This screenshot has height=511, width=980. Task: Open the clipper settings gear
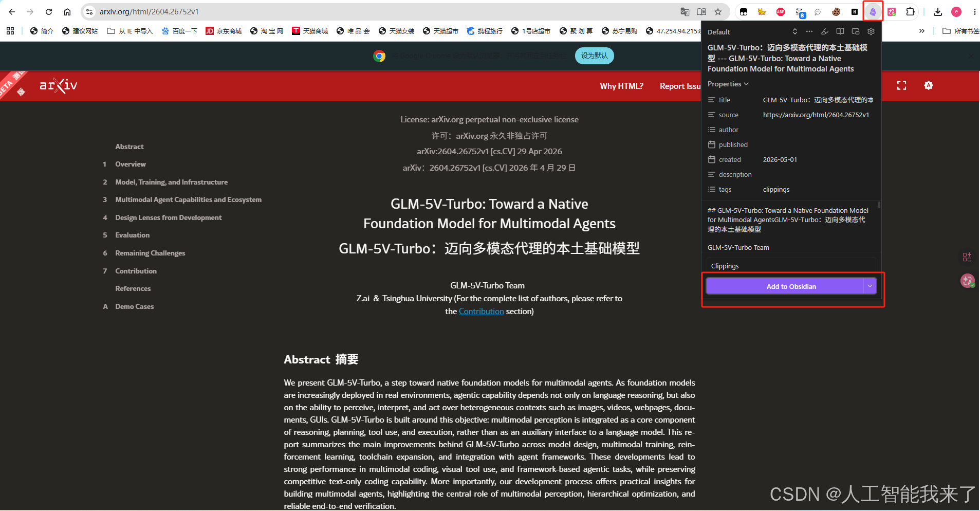[871, 31]
